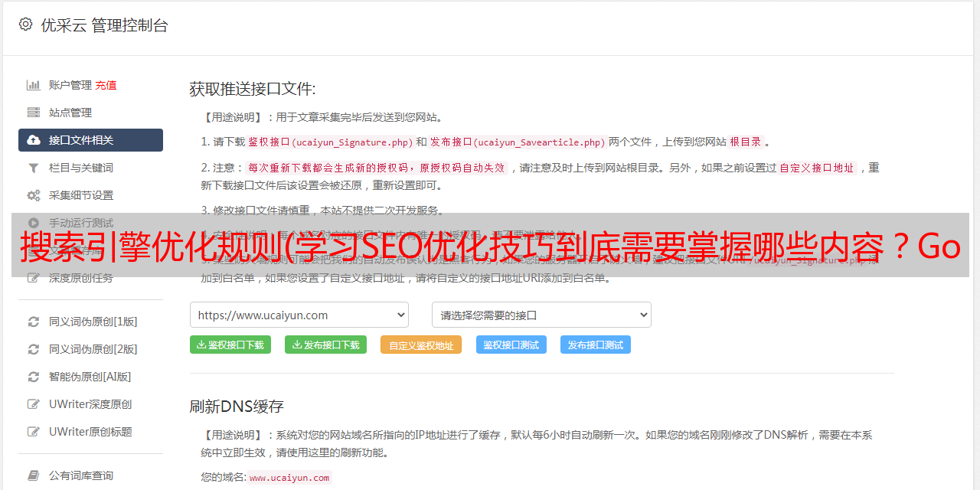The width and height of the screenshot is (980, 490).
Task: Open the 账户管理 menu item
Action: (x=70, y=85)
